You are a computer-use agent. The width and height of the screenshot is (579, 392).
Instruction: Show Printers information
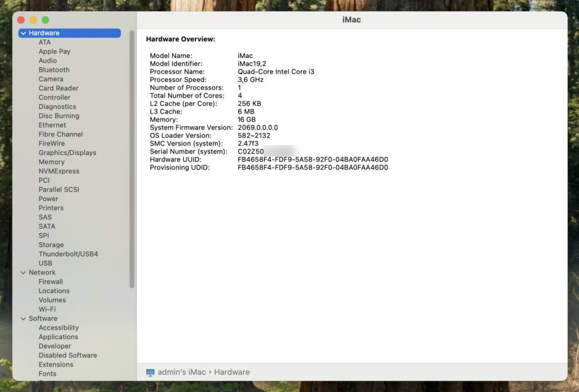(x=51, y=208)
